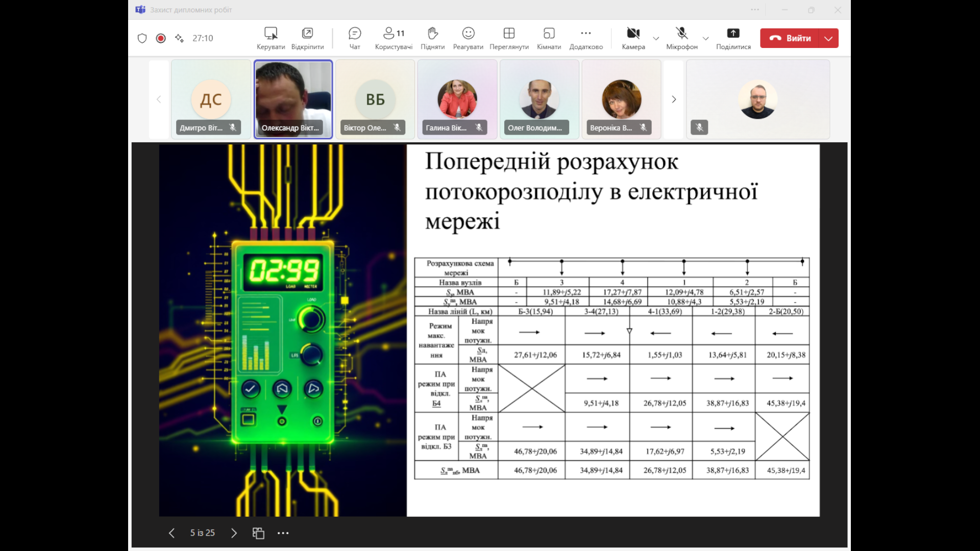This screenshot has height=551, width=980.
Task: Open Кімнати breakout rooms
Action: click(549, 38)
